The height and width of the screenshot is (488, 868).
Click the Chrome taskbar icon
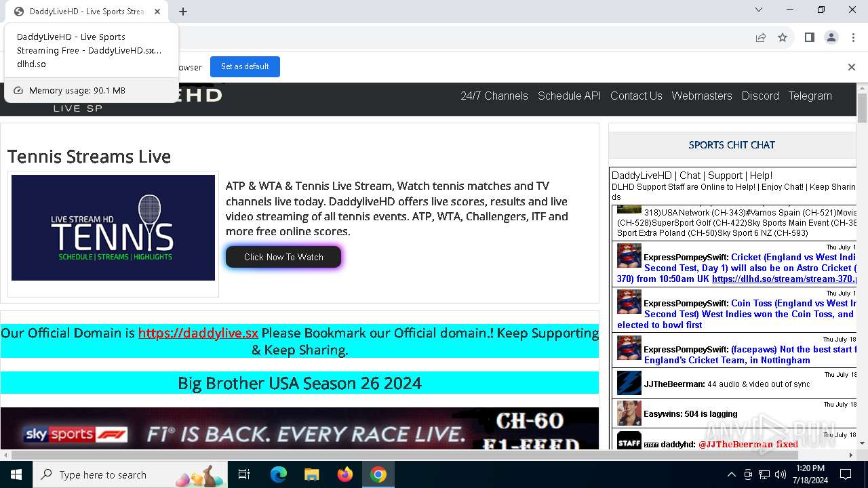(x=378, y=474)
